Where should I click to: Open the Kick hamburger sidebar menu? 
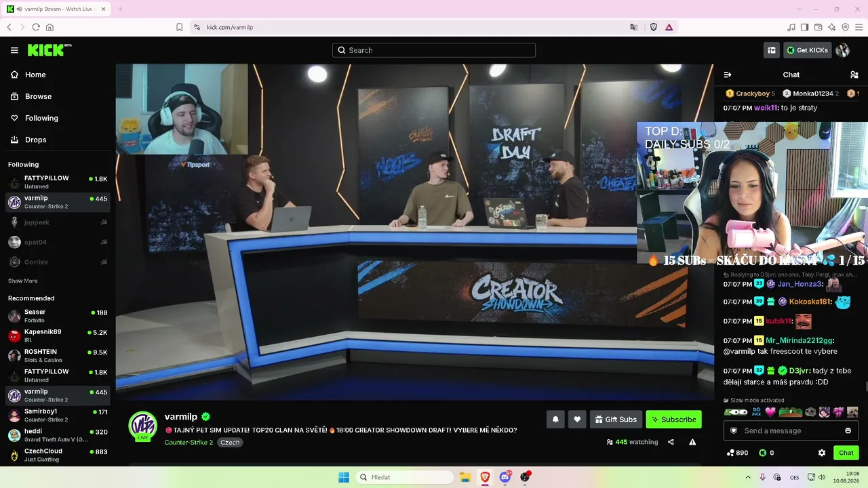click(x=14, y=50)
